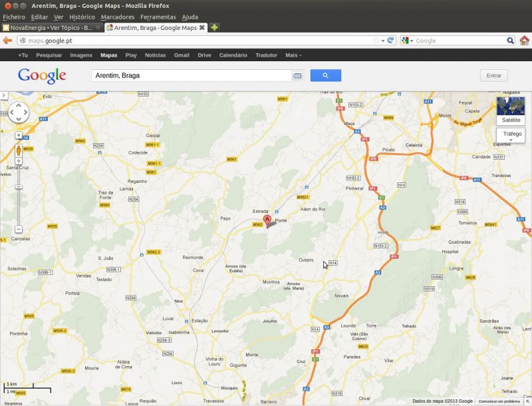
Task: Open the on-screen keyboard icon in search box
Action: click(x=297, y=75)
